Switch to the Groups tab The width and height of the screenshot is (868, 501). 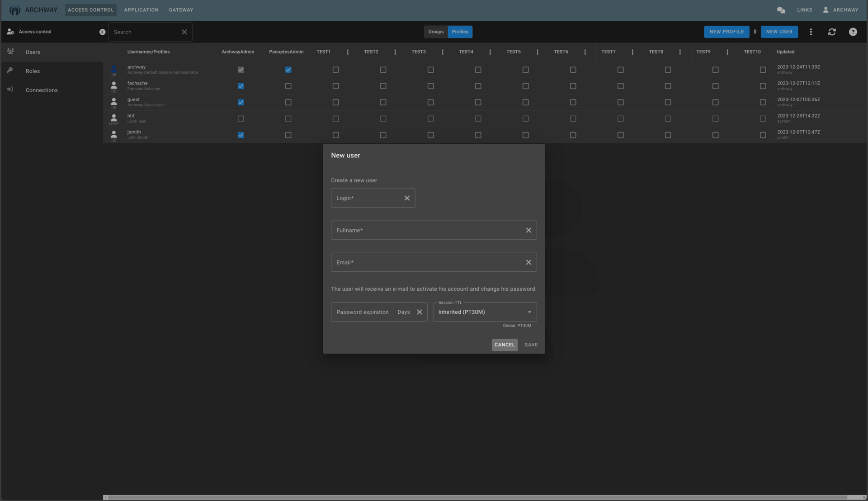435,32
